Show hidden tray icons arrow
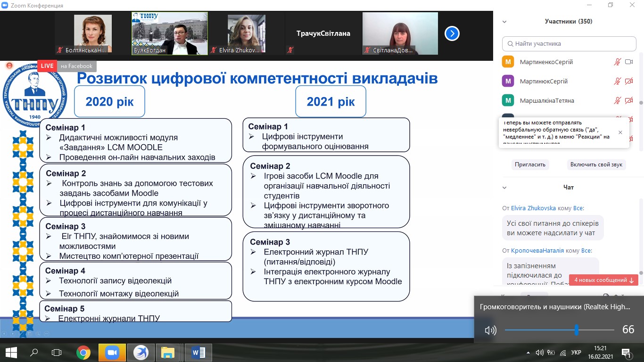644x362 pixels. coord(528,352)
